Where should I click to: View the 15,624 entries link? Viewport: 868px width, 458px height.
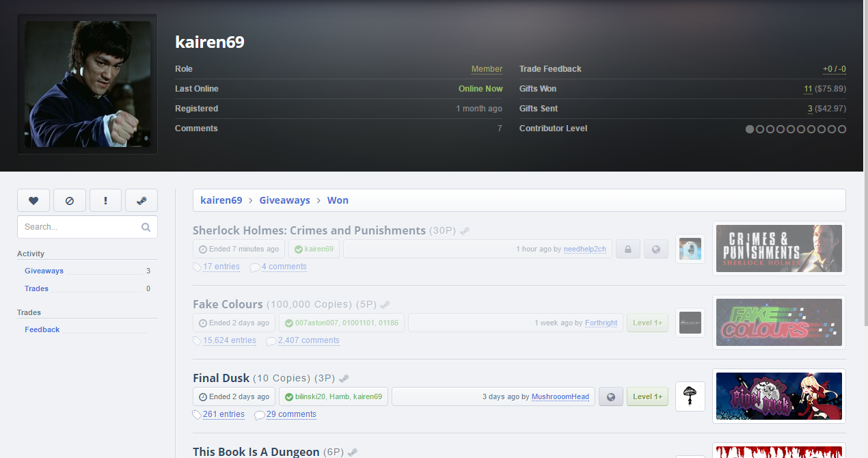(x=230, y=340)
